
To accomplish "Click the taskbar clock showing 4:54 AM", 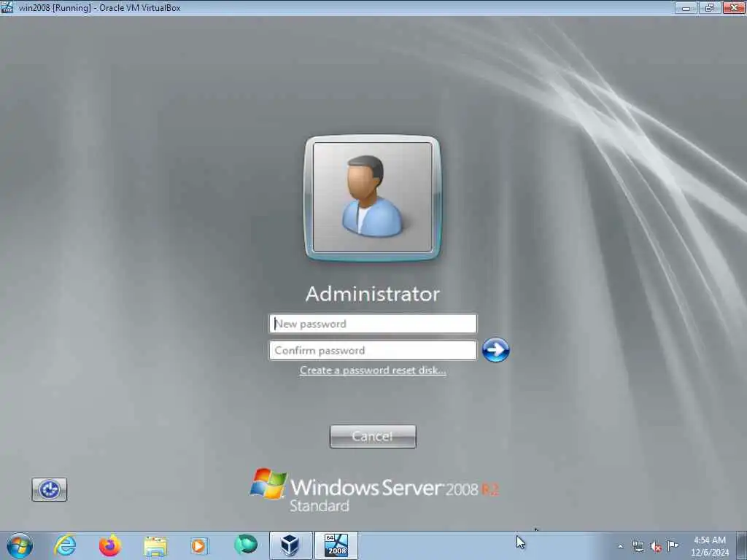I will [x=709, y=545].
